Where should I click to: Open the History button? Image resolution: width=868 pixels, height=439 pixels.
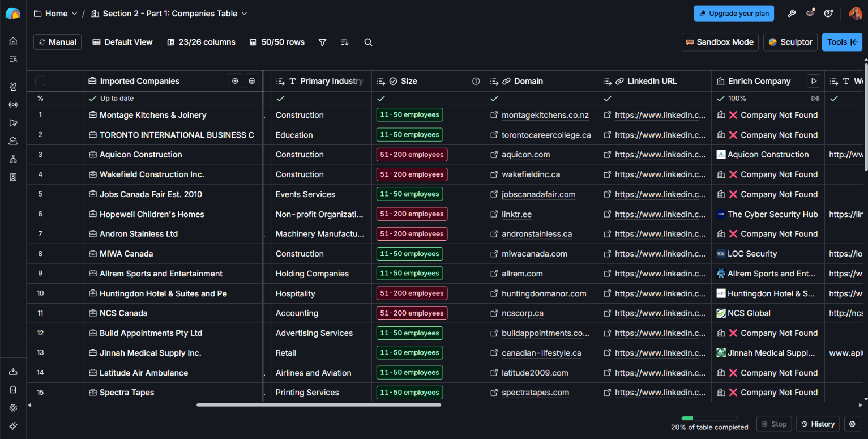(818, 424)
